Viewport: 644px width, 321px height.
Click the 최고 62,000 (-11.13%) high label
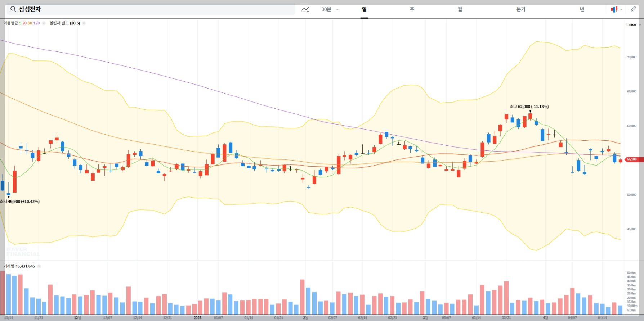(529, 107)
